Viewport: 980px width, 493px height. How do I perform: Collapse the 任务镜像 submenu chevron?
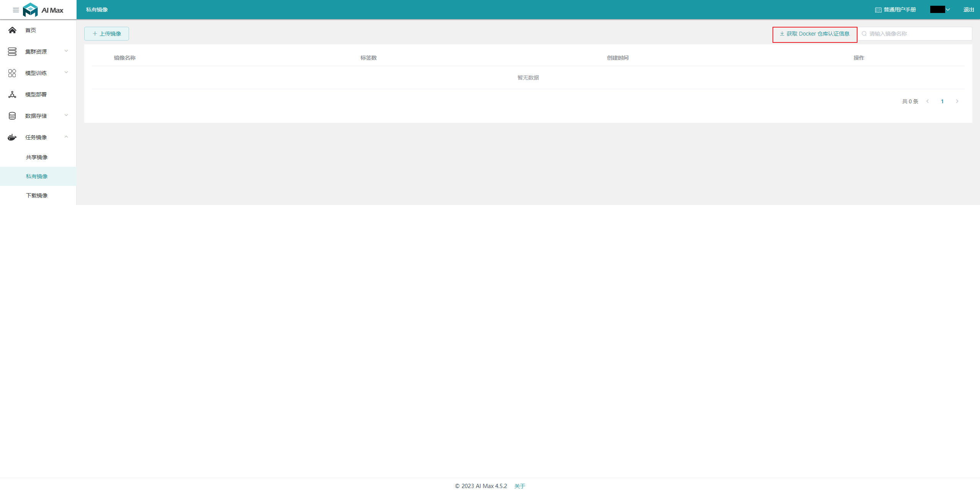[66, 137]
